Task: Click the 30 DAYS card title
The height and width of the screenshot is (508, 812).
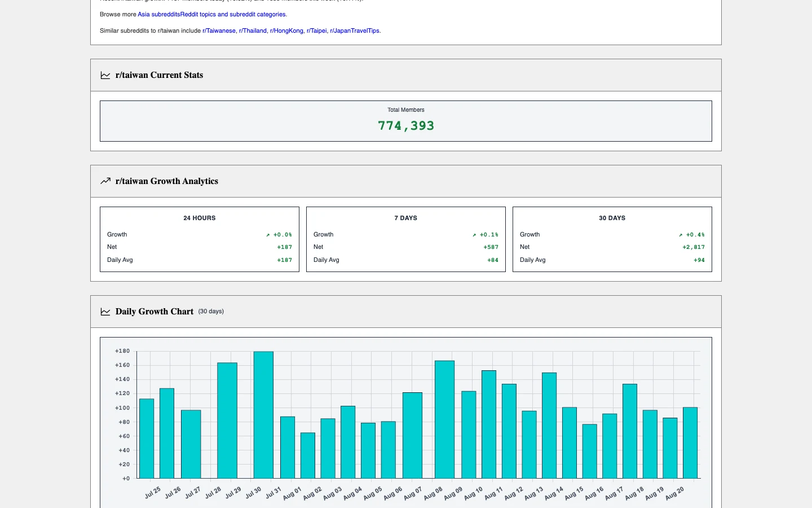Action: point(612,218)
